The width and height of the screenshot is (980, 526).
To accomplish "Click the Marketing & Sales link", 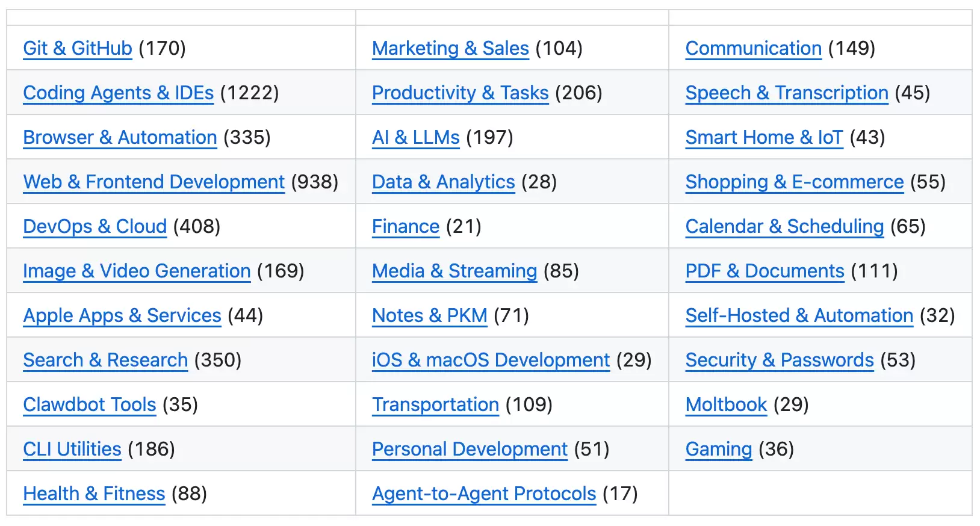I will click(x=450, y=48).
